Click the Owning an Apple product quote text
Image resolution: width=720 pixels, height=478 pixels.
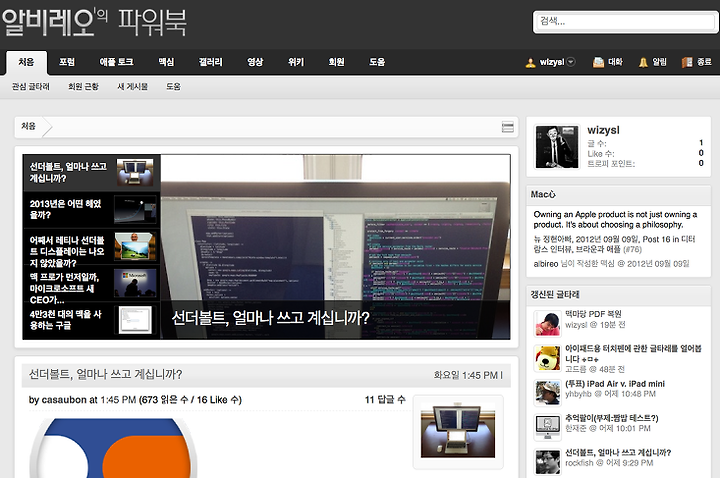[615, 219]
